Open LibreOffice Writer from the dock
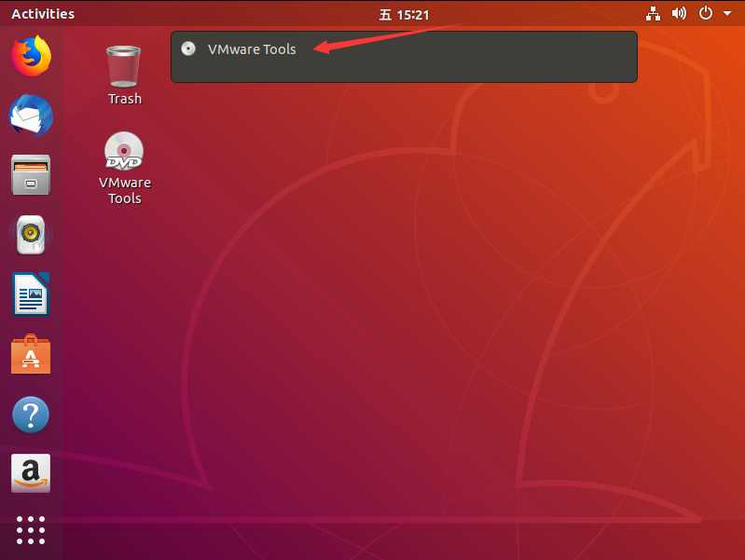This screenshot has width=745, height=560. (x=31, y=294)
